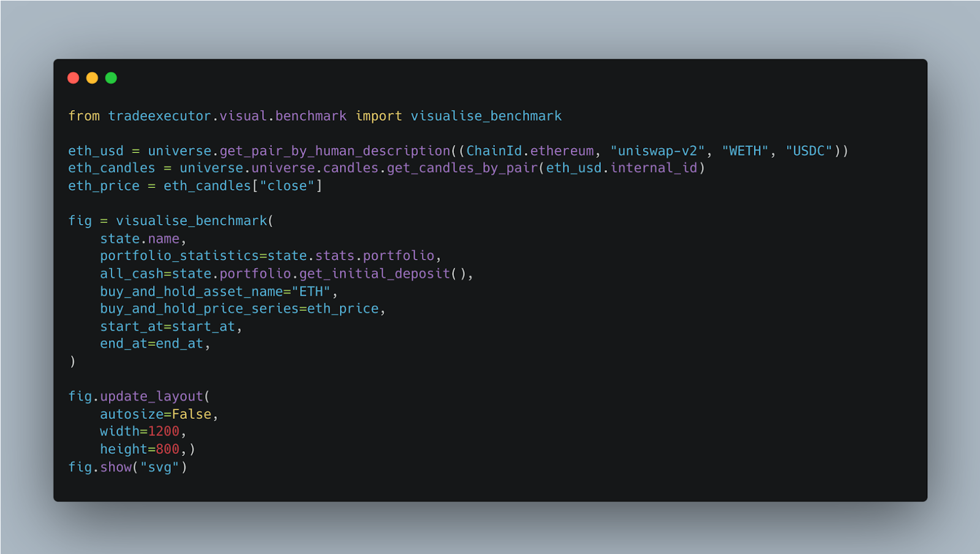Click the "WETH" string literal
This screenshot has height=554, width=980.
[745, 151]
